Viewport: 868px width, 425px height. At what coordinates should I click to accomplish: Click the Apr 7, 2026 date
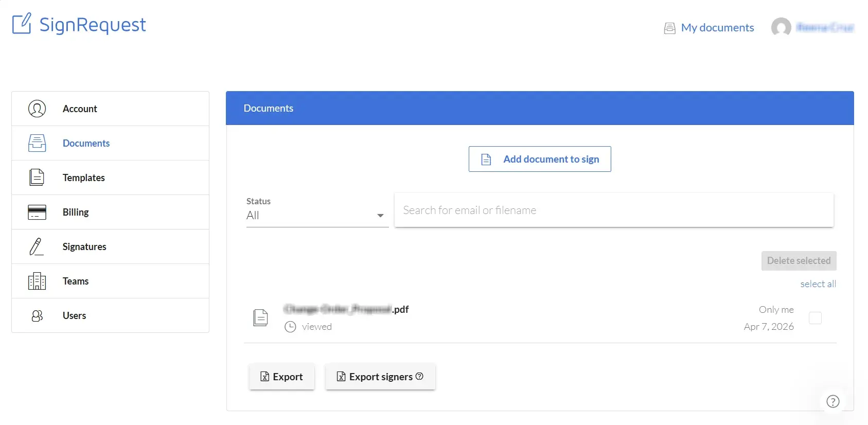click(x=769, y=327)
